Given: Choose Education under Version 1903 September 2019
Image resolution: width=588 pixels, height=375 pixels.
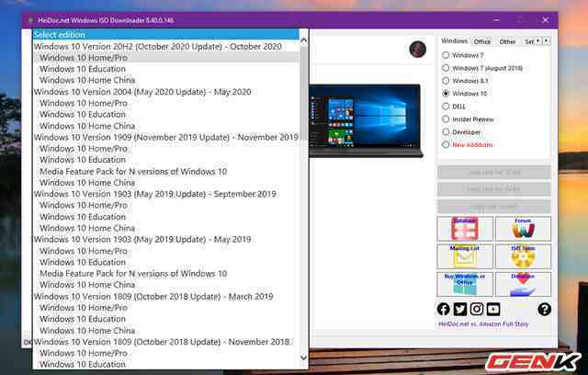Looking at the screenshot, I should (x=166, y=217).
